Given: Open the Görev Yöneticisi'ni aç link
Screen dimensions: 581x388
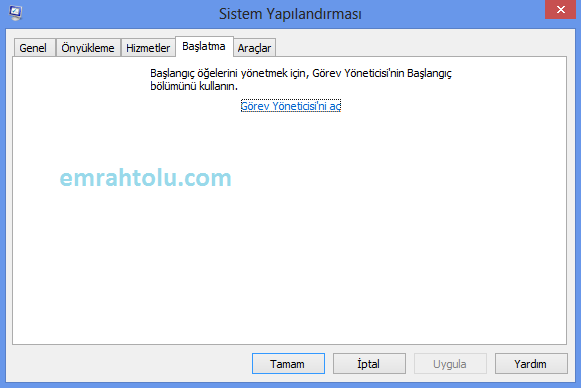Looking at the screenshot, I should tap(291, 106).
